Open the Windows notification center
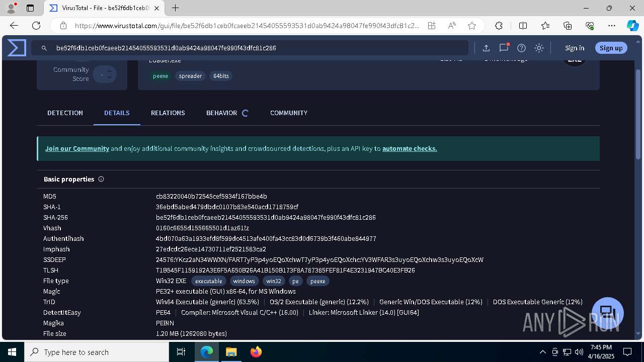 coord(627,352)
